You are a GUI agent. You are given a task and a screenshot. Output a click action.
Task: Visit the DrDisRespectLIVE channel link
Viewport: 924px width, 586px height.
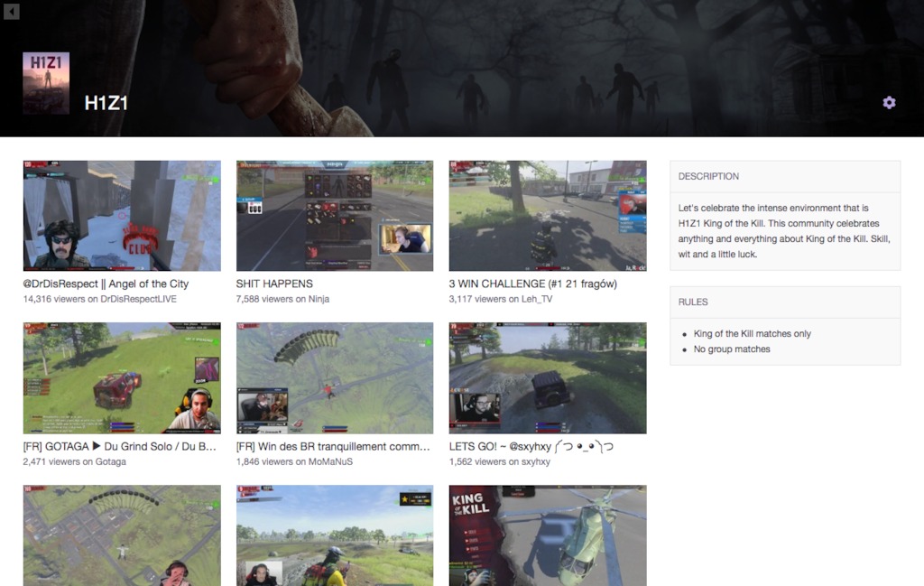(x=138, y=299)
